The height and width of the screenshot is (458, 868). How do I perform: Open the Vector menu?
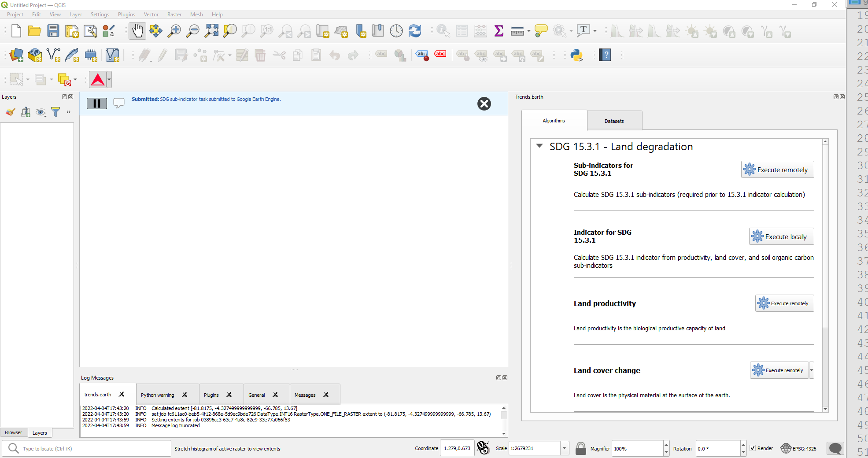pyautogui.click(x=151, y=15)
